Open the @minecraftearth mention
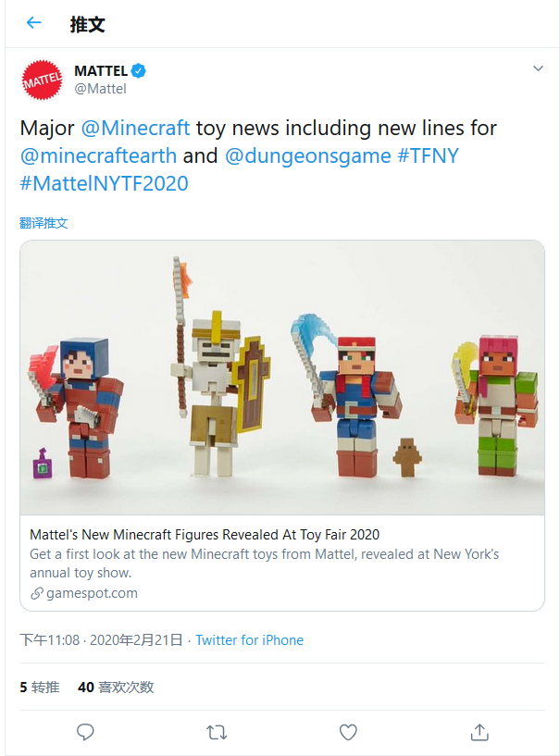 99,155
